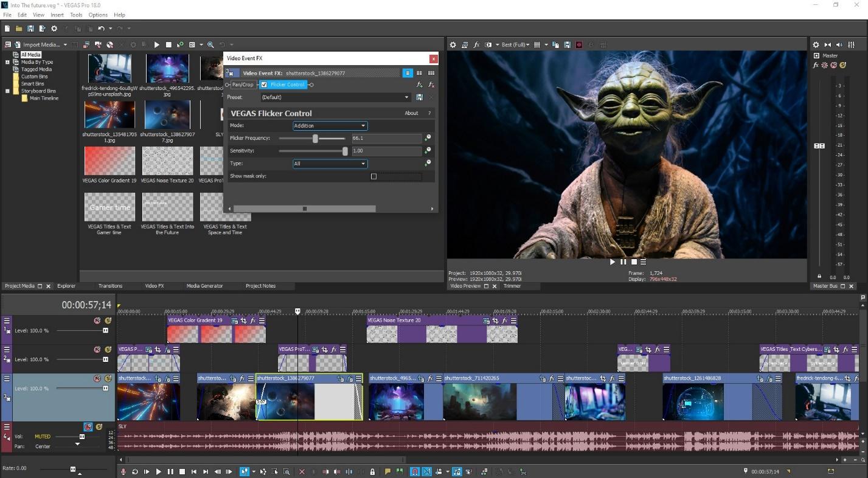Open the Tools menu

pos(76,15)
